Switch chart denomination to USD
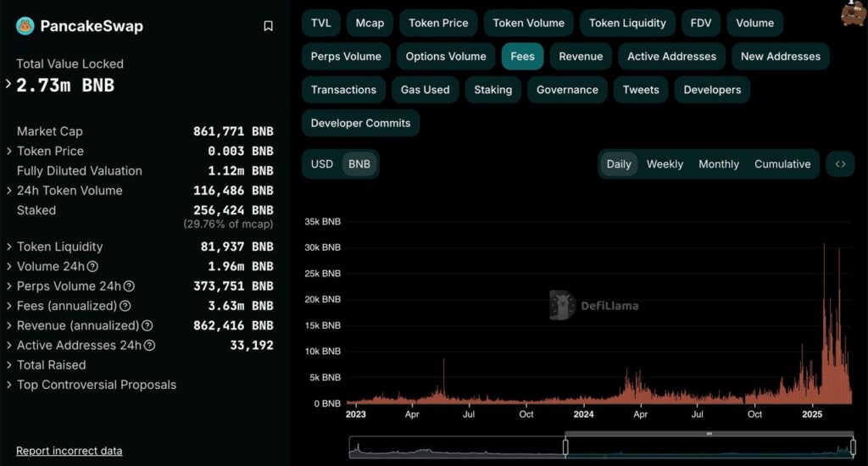This screenshot has width=868, height=466. (x=321, y=164)
